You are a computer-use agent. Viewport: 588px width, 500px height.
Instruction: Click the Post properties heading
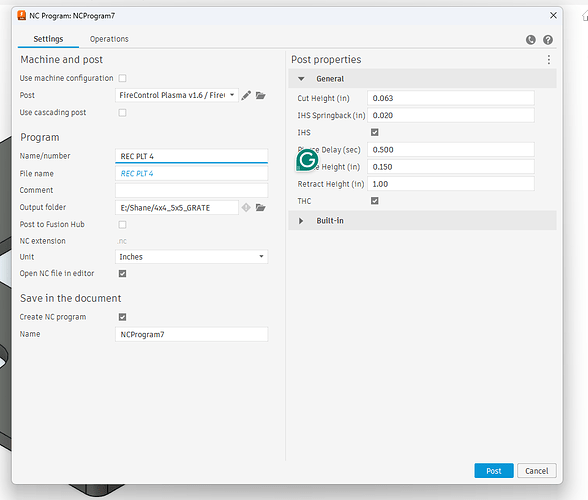326,60
